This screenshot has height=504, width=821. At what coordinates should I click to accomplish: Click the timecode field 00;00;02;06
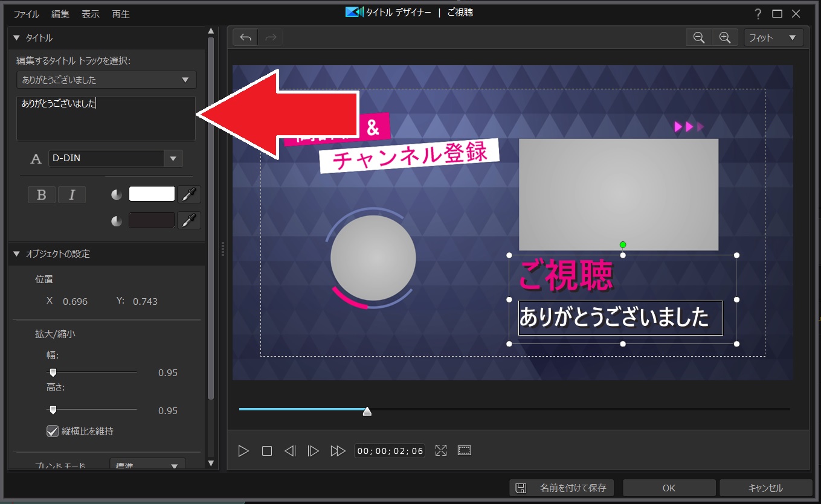[390, 451]
